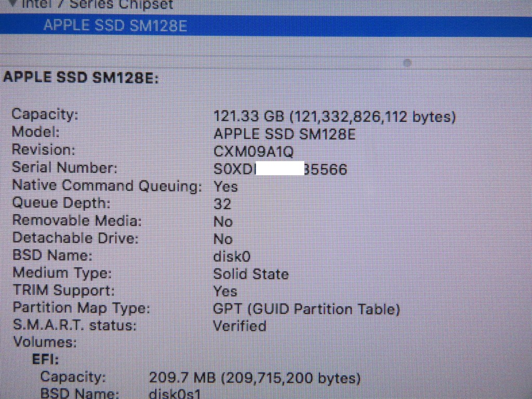Click the 'No' value for Detachable Drive
532x399 pixels.
coord(223,239)
